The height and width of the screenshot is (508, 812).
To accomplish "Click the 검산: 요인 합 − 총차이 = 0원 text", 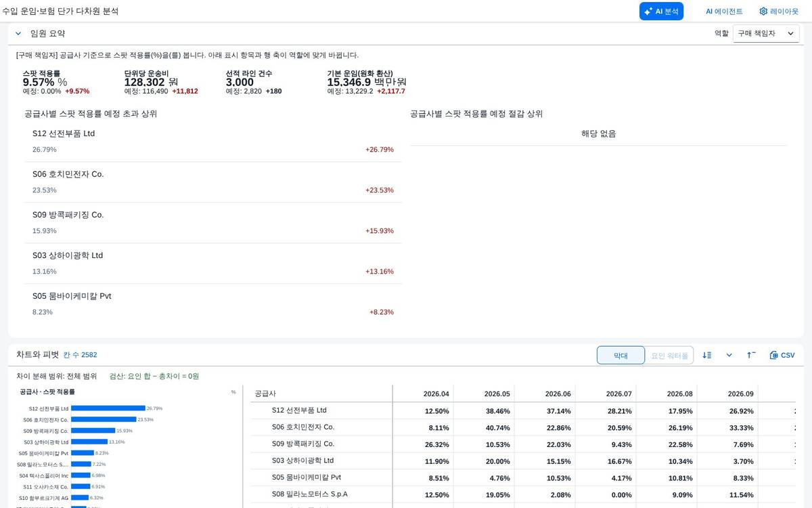I will pyautogui.click(x=154, y=376).
